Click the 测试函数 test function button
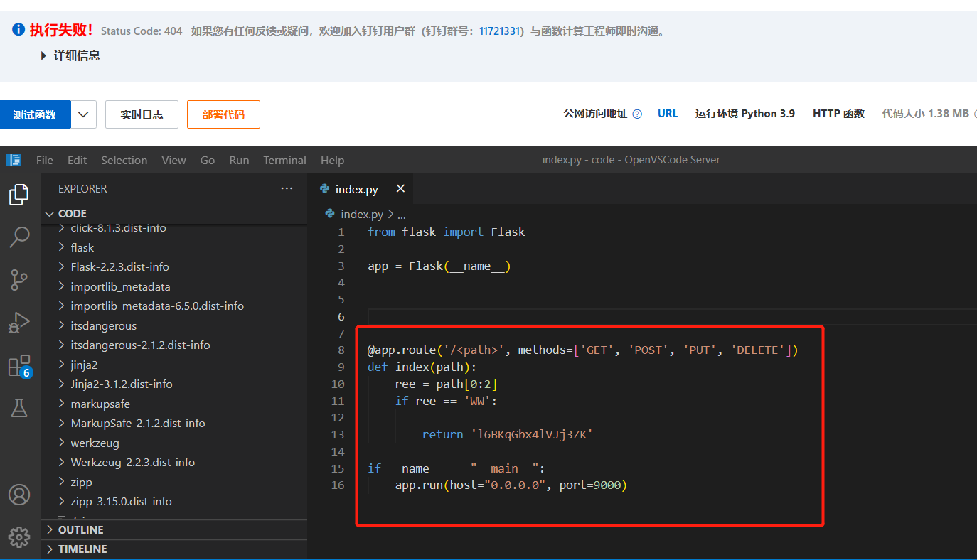This screenshot has height=560, width=977. click(35, 114)
